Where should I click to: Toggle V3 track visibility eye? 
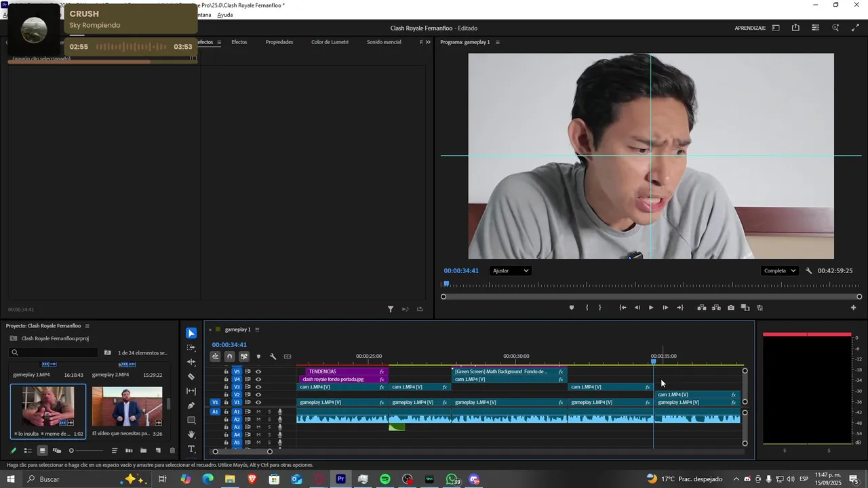258,387
